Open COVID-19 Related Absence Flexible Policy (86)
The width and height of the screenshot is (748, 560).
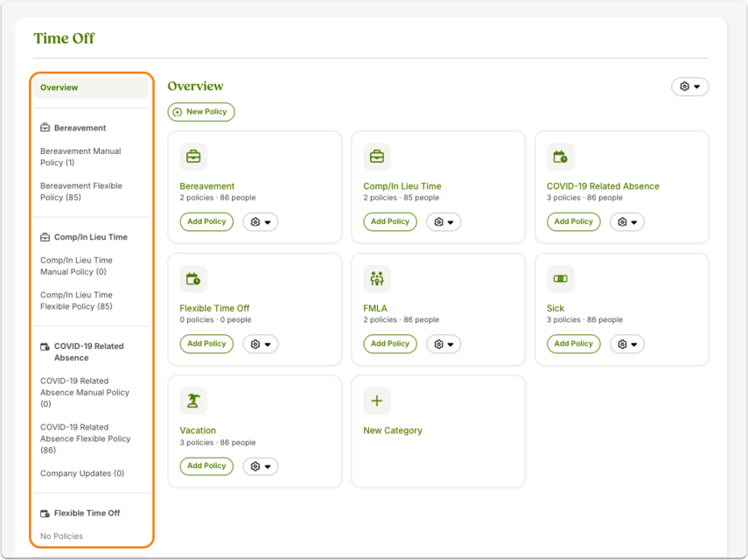click(x=86, y=438)
